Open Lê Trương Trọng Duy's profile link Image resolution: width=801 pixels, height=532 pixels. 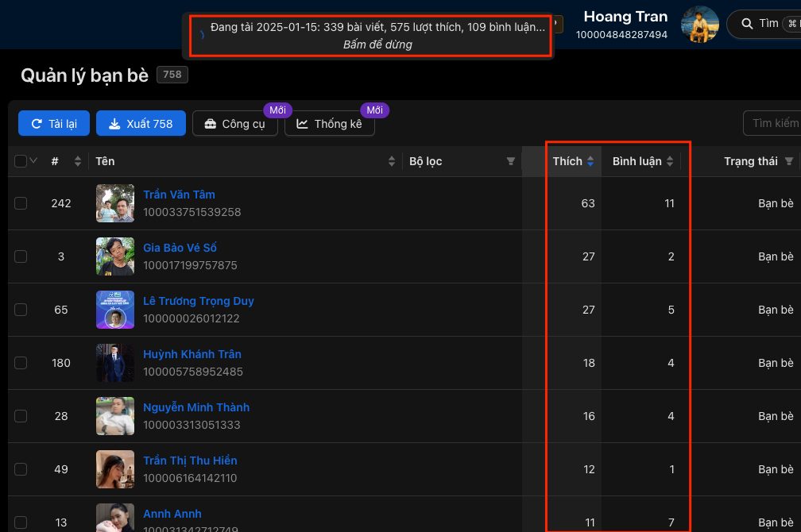[199, 301]
